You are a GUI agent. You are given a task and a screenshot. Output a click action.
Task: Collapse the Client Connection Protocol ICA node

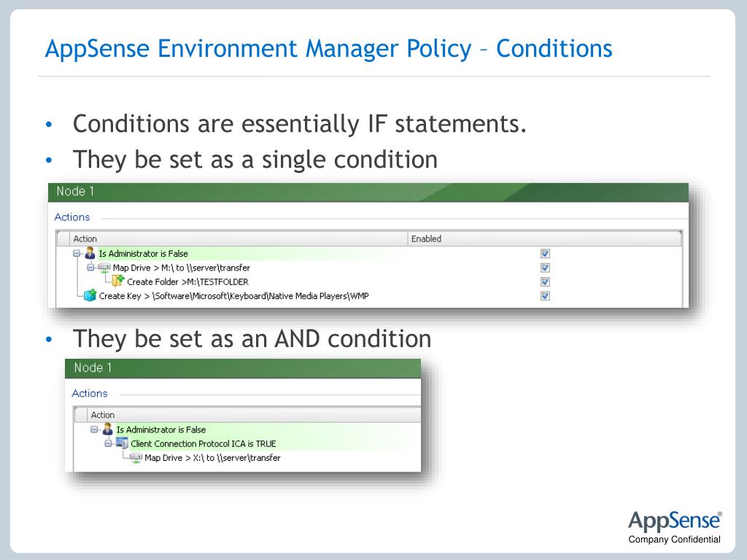point(108,443)
